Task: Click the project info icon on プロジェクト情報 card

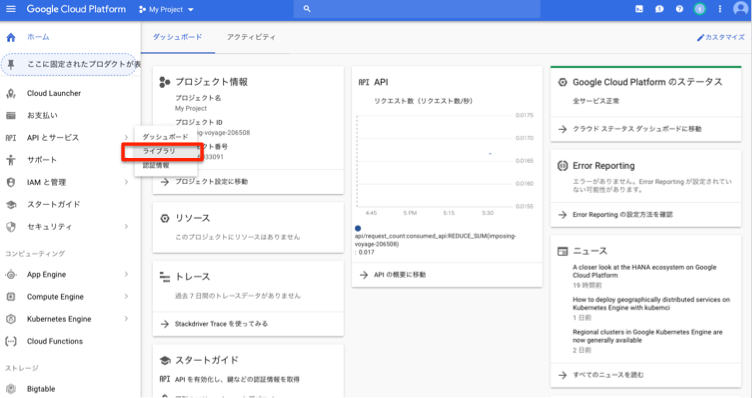Action: (164, 82)
